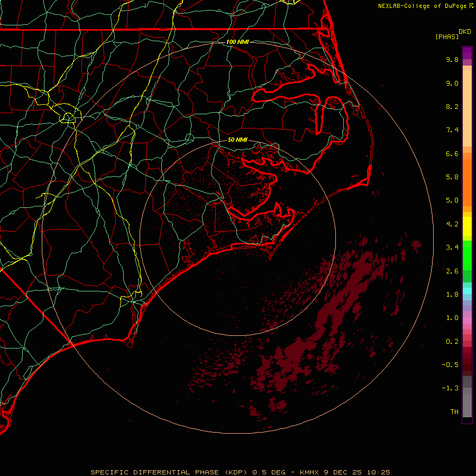Viewport: 476px width, 476px height.
Task: Click the 3.4 scale label
Action: pyautogui.click(x=452, y=248)
